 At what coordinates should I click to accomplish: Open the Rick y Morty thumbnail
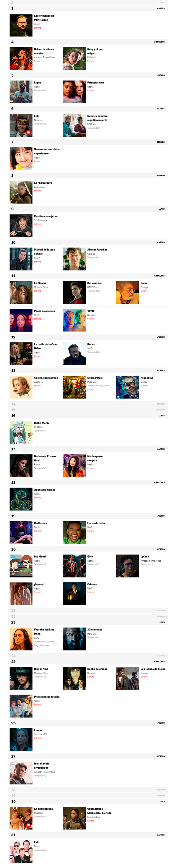point(21,432)
